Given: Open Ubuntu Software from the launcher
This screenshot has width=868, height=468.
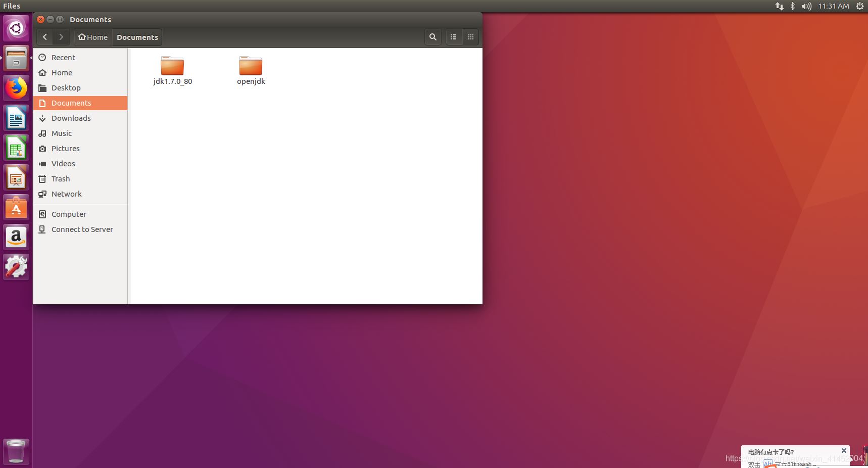Looking at the screenshot, I should point(16,208).
